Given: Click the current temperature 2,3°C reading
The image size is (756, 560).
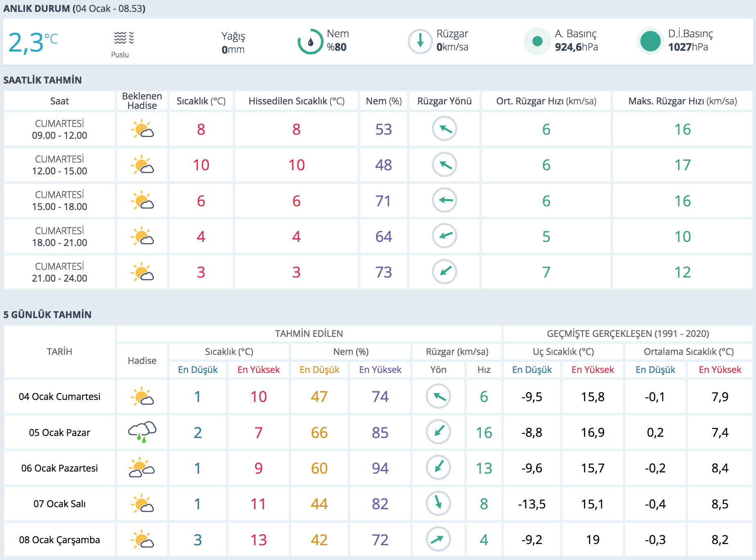Looking at the screenshot, I should [x=33, y=42].
